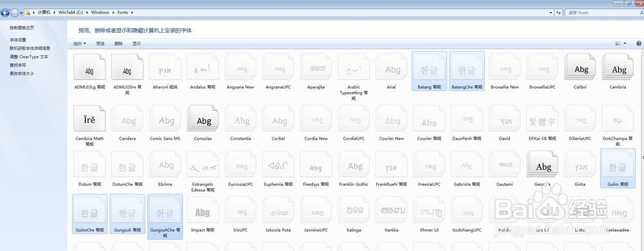Click the Windows segment in address bar
This screenshot has width=644, height=251.
coord(100,13)
